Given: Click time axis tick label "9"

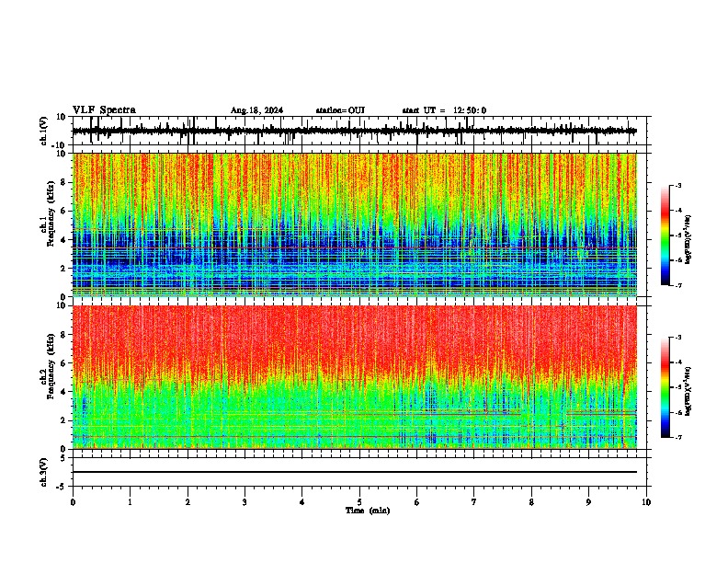Looking at the screenshot, I should [x=588, y=502].
